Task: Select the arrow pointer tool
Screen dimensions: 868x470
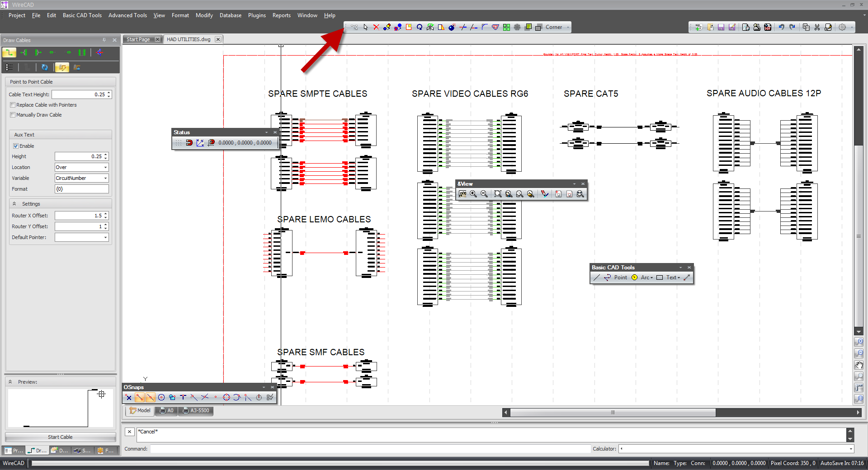Action: (365, 27)
